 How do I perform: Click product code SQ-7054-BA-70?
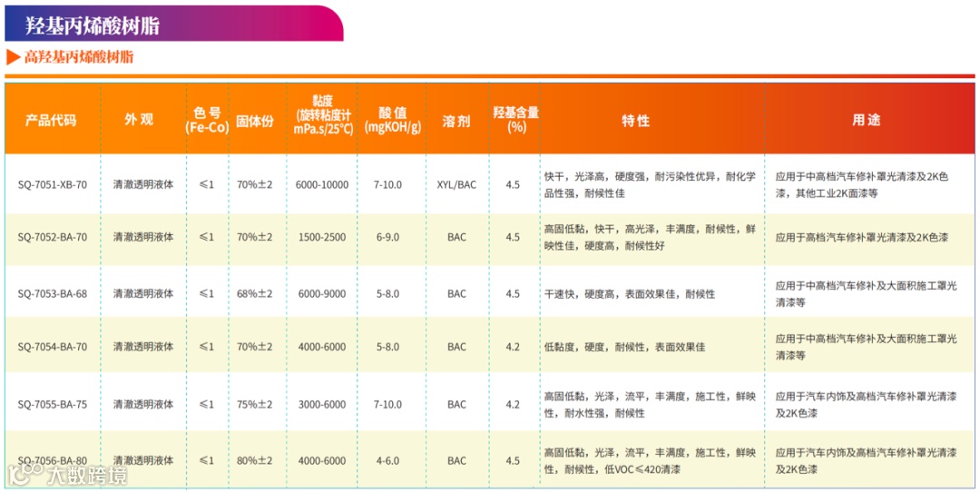coord(53,347)
